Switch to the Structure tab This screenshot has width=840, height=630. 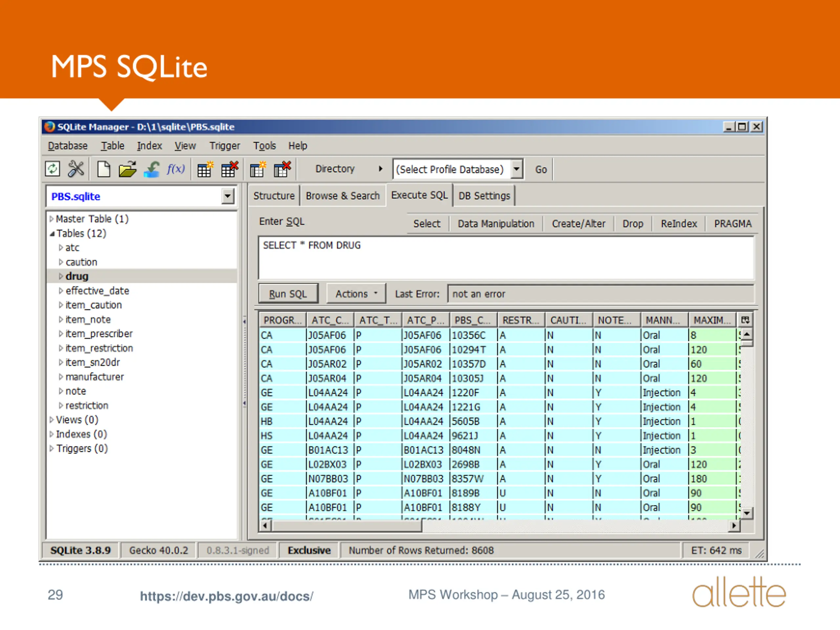(x=274, y=196)
